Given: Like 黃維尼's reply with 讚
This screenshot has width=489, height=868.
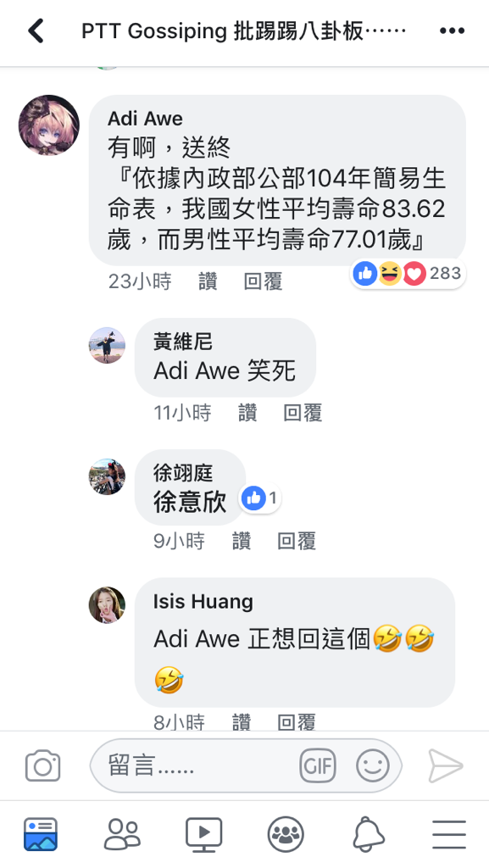Looking at the screenshot, I should coord(247,413).
